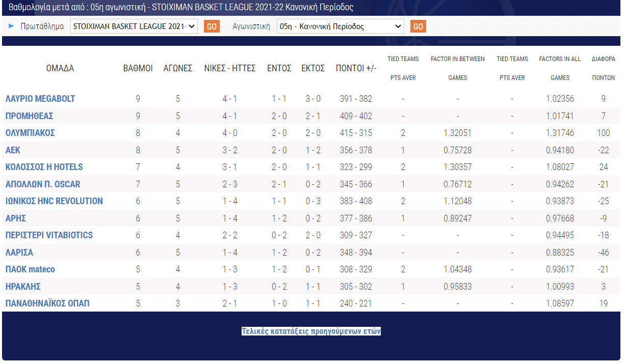Click the ΛΑΡΙΣΑ team link
This screenshot has height=364, width=625.
pos(19,253)
